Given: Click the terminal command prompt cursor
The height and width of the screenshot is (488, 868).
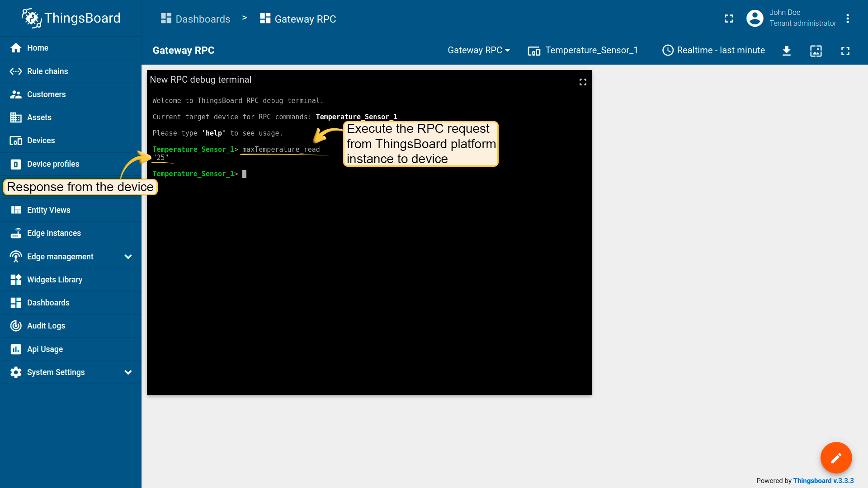Looking at the screenshot, I should 245,174.
